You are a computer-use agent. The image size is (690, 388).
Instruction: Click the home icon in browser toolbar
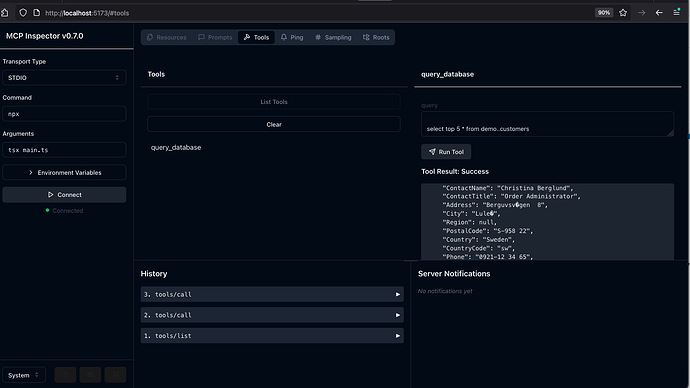click(x=5, y=13)
